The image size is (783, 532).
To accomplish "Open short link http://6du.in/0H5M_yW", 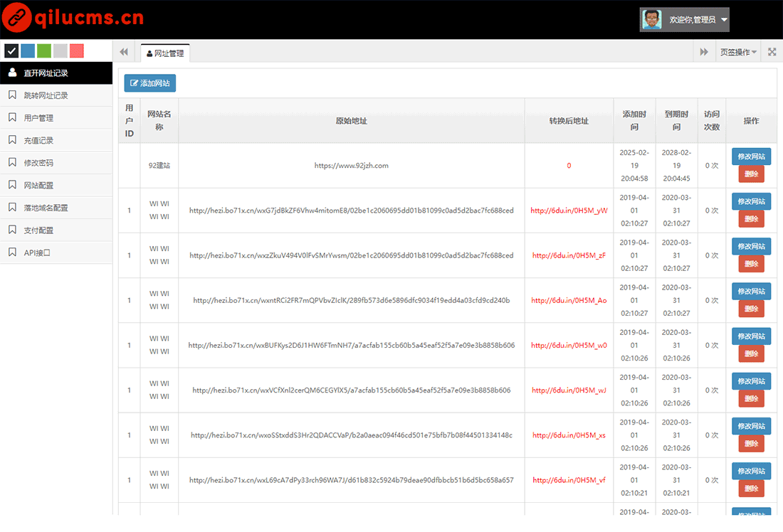I will tap(569, 211).
